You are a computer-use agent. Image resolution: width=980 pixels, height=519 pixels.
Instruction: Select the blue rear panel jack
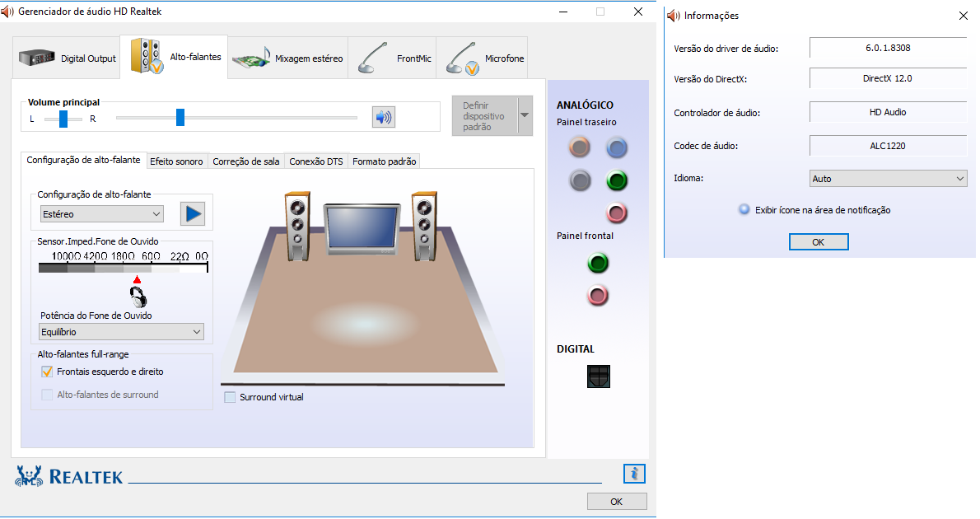pos(617,147)
